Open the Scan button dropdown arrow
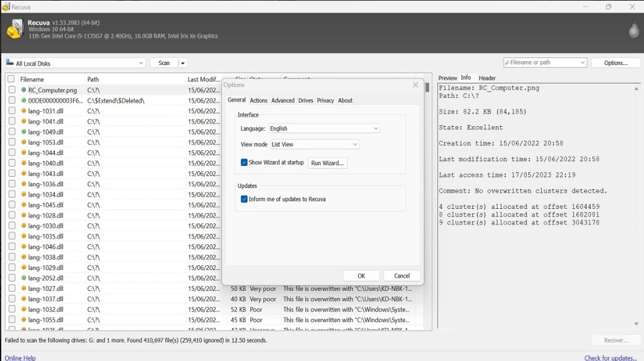The height and width of the screenshot is (361, 644). [183, 63]
